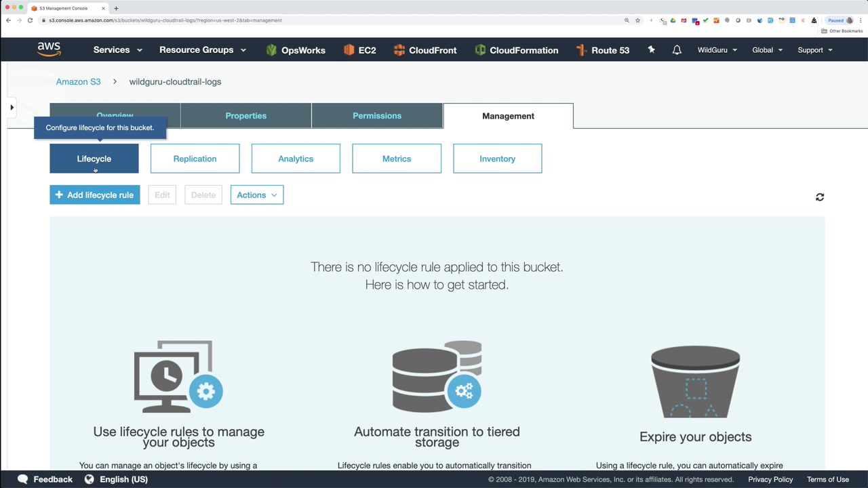The height and width of the screenshot is (488, 868).
Task: Open a new browser tab with the plus icon
Action: tap(116, 8)
